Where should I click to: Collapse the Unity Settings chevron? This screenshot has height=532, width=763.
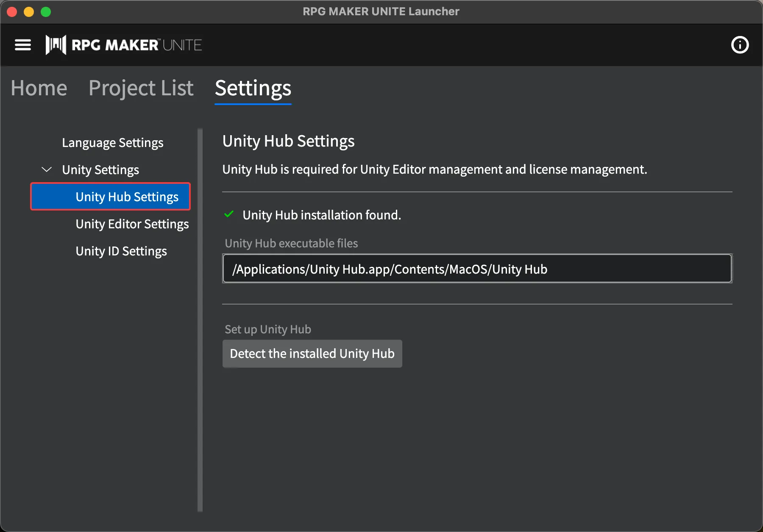(47, 169)
